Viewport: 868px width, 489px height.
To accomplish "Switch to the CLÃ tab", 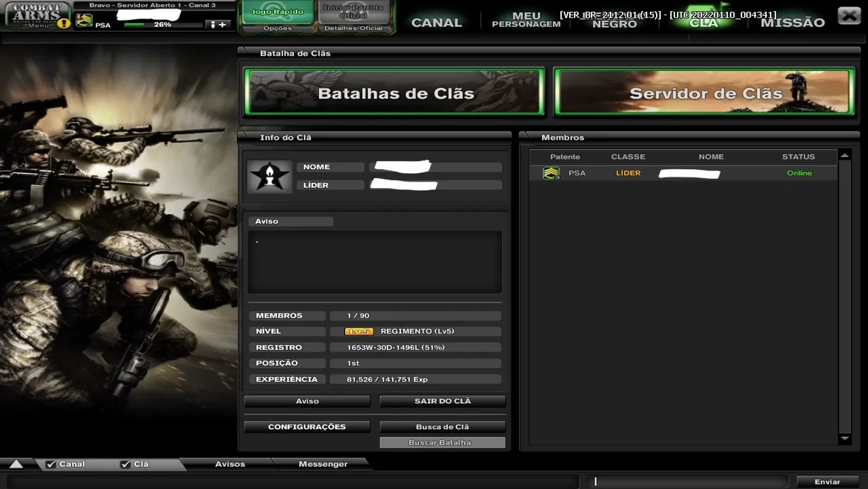I will point(704,22).
